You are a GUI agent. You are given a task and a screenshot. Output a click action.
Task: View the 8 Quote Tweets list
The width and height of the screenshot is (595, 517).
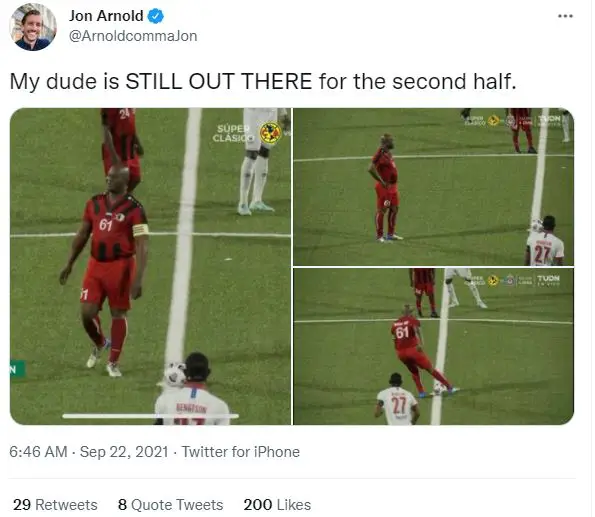coord(171,505)
